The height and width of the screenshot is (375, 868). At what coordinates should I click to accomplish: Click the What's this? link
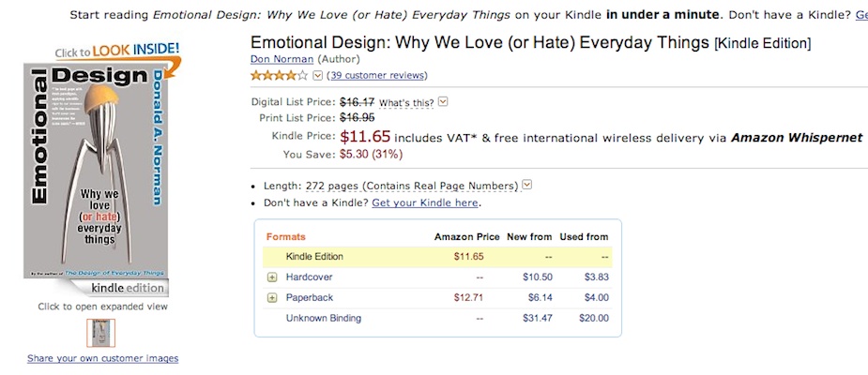click(x=406, y=103)
